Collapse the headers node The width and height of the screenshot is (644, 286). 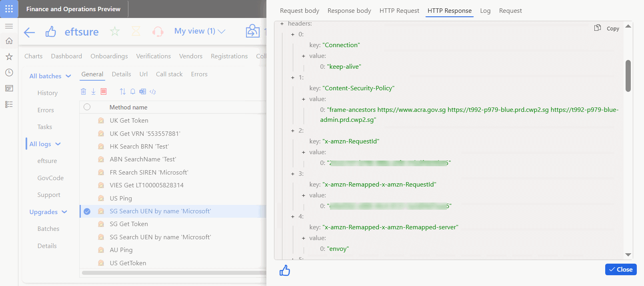point(282,24)
